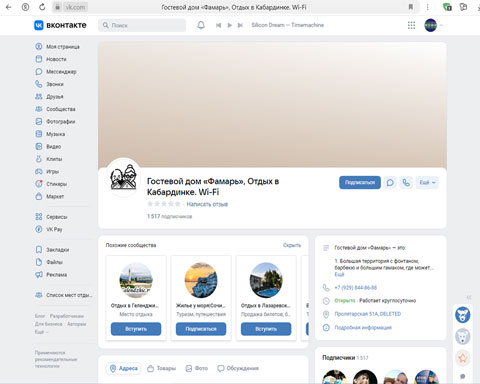This screenshot has height=384, width=480.
Task: Click the browser back arrow
Action: (x=8, y=7)
